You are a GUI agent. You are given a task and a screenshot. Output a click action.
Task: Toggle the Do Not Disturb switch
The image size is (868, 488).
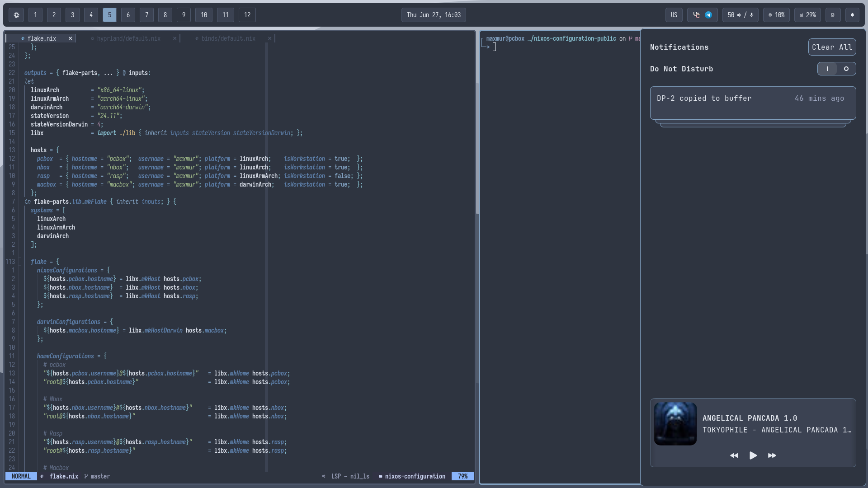click(836, 69)
